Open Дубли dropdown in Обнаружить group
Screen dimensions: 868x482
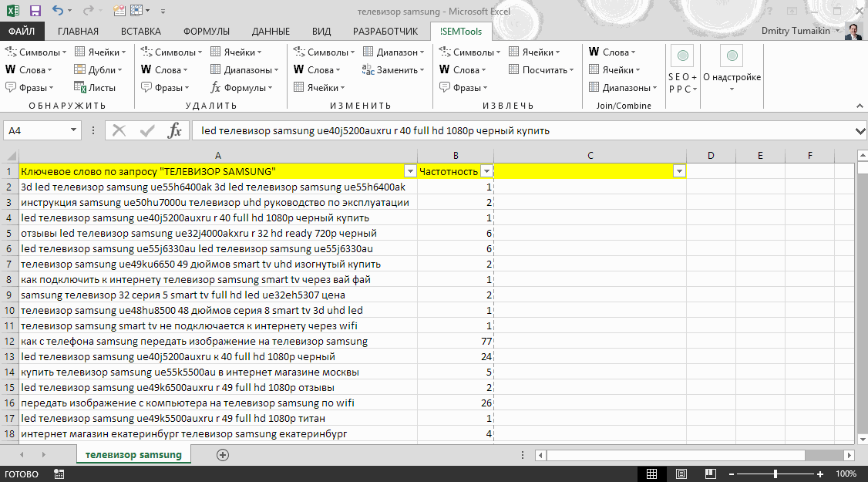tap(99, 70)
